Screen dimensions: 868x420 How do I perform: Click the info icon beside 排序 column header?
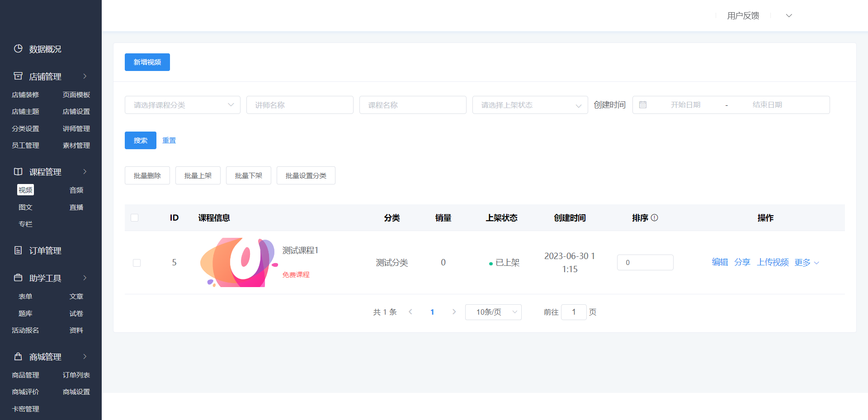pos(655,217)
